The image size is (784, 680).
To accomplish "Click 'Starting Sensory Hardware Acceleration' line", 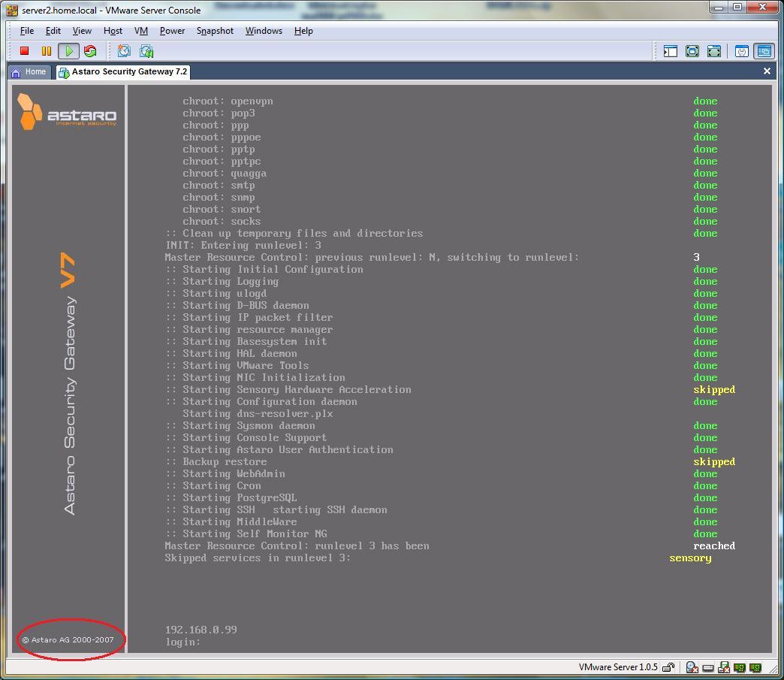I will [288, 389].
